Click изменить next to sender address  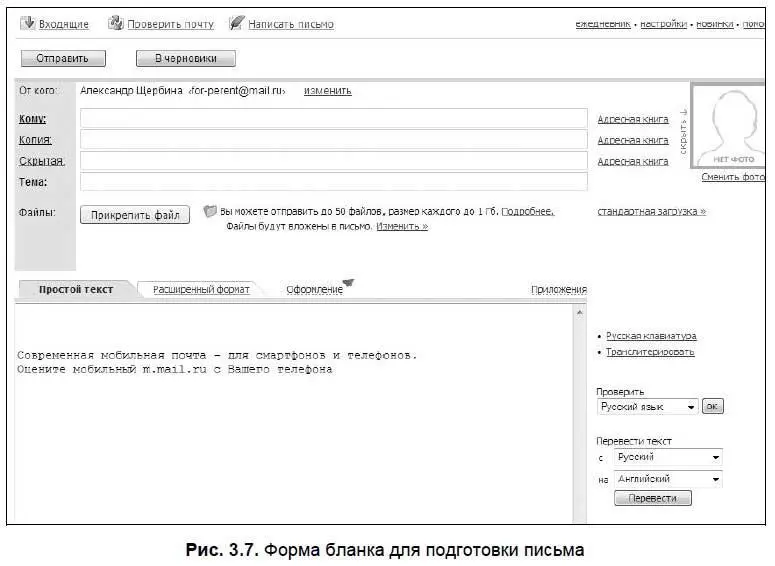coord(327,91)
